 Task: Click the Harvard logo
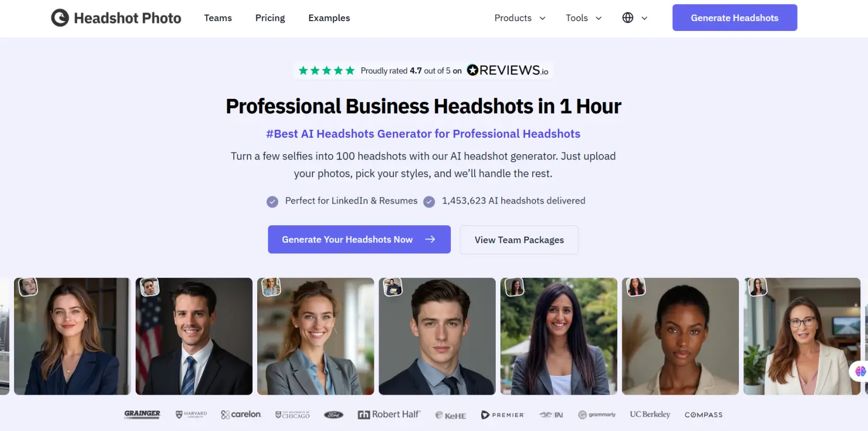click(191, 414)
